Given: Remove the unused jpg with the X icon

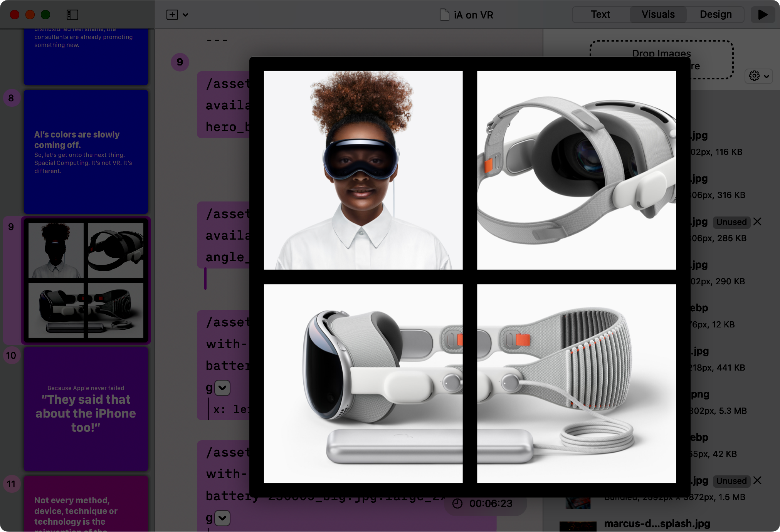Looking at the screenshot, I should (757, 222).
